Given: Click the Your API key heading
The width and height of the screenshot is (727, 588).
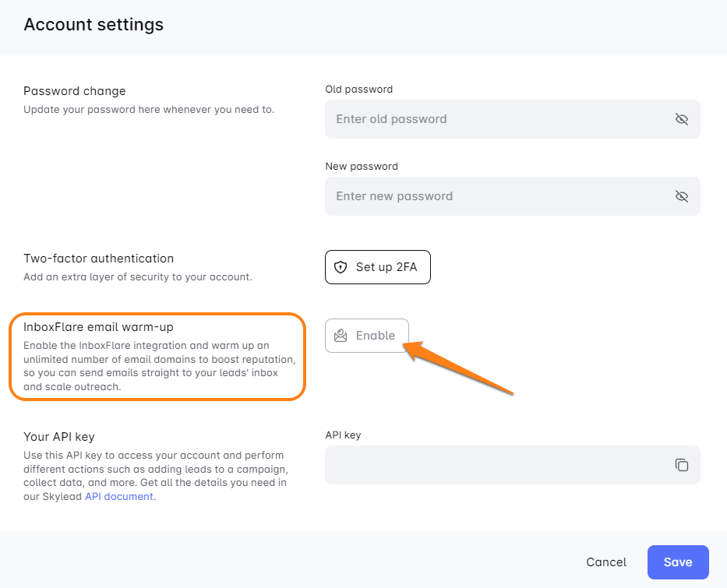Looking at the screenshot, I should [59, 436].
